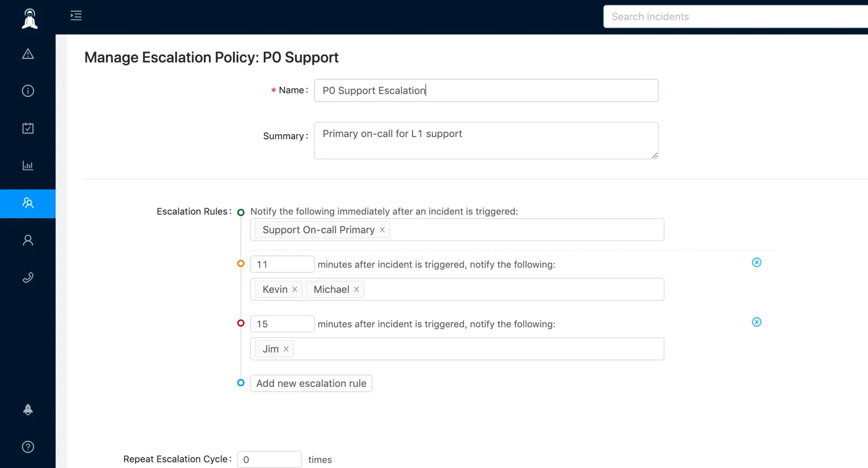Open the rocket icon in sidebar
The height and width of the screenshot is (468, 868).
click(28, 409)
